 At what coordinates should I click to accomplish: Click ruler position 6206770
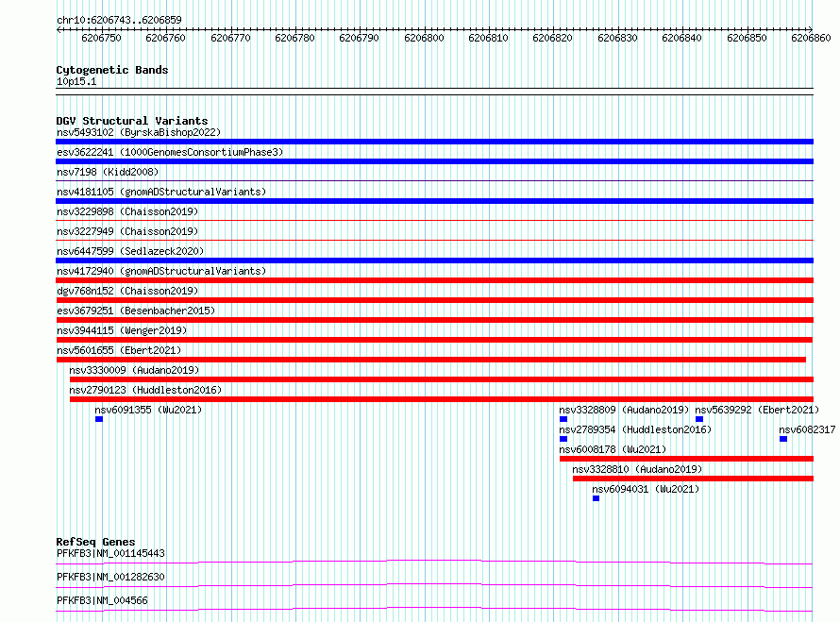(230, 38)
